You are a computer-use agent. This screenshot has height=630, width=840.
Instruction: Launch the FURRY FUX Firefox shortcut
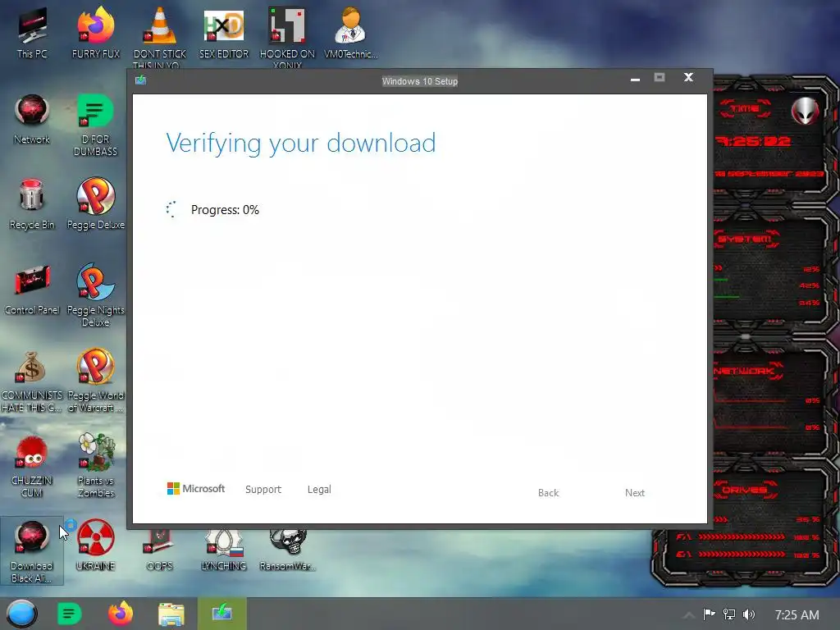96,32
